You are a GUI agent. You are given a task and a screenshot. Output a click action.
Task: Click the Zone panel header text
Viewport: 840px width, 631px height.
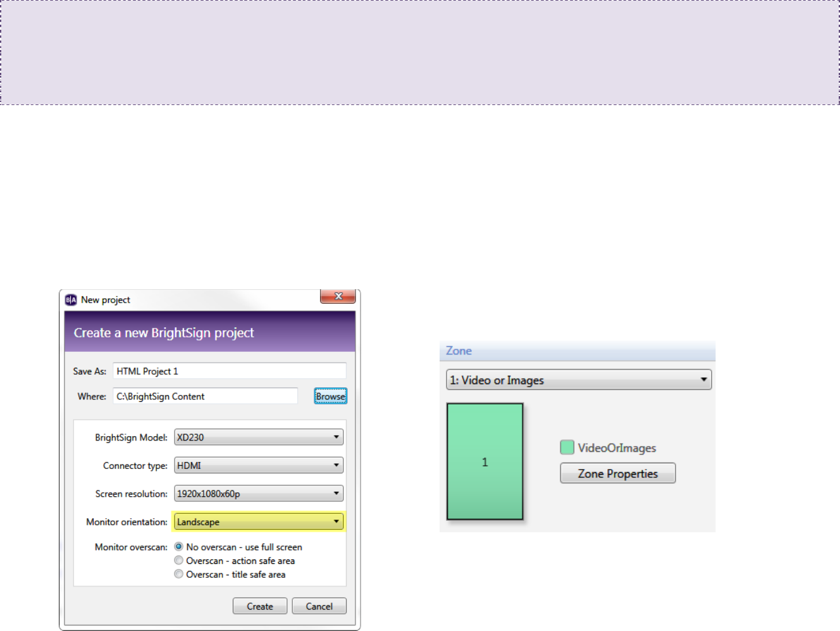coord(459,351)
